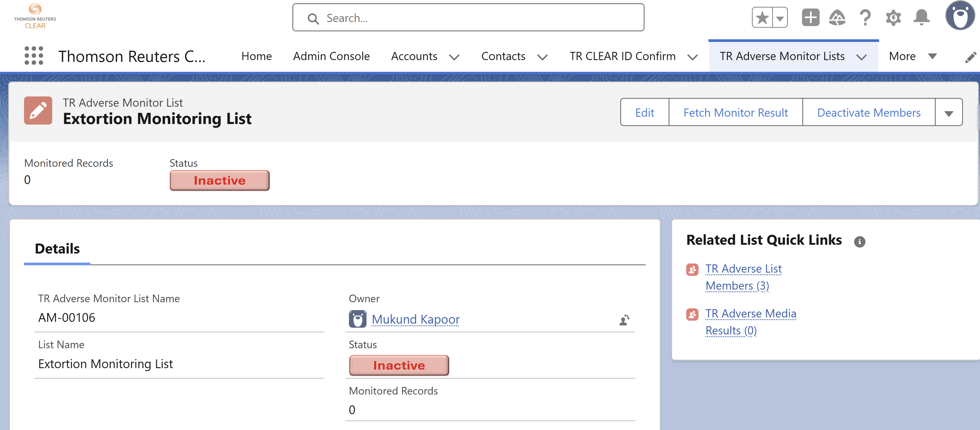Click the Related List Quick Links heading
The width and height of the screenshot is (980, 430).
[x=764, y=240]
